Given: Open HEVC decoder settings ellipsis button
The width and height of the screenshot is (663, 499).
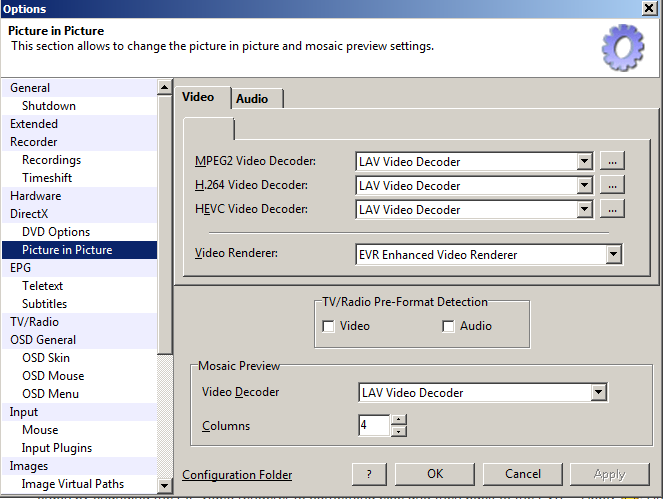Looking at the screenshot, I should [613, 209].
